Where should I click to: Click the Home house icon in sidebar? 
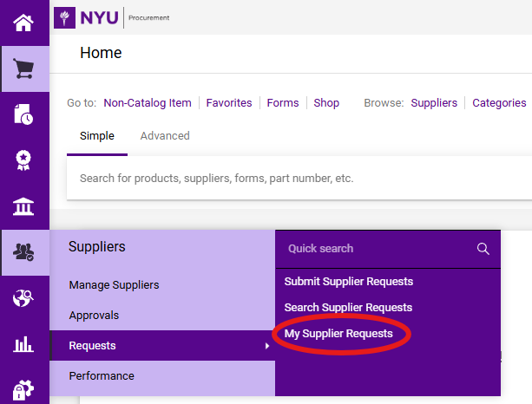(x=24, y=23)
